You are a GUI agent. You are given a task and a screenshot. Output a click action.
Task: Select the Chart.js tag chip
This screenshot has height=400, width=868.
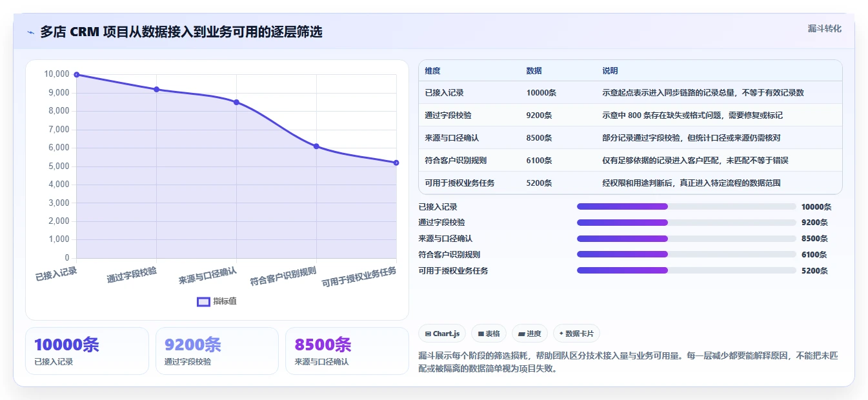(442, 334)
